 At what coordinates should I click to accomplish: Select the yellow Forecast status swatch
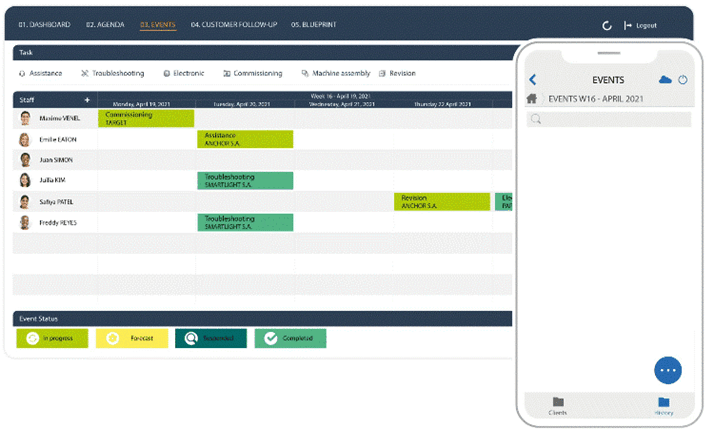[132, 338]
